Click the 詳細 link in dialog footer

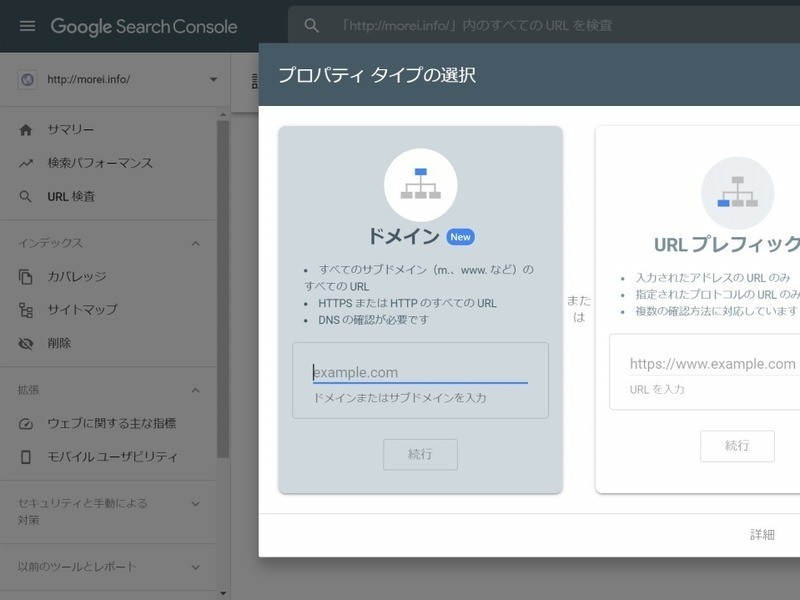tap(762, 535)
